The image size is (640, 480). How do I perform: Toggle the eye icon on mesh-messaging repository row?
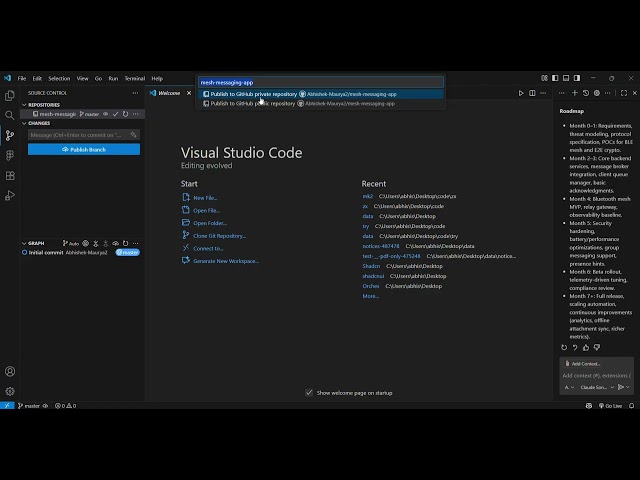[106, 114]
